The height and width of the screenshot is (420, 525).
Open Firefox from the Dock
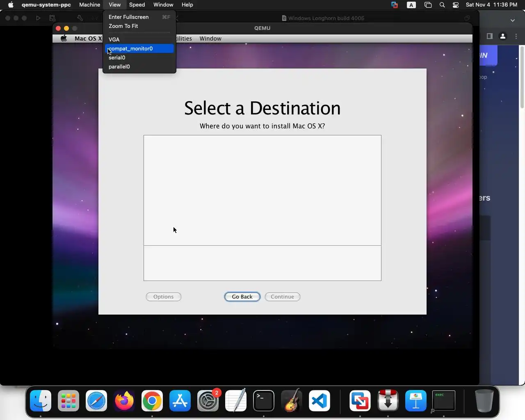(124, 401)
